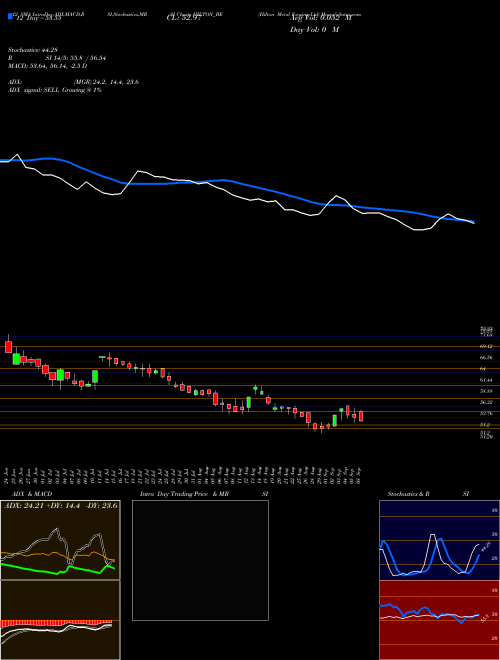Click the last red candlestick on the right
500x660 pixels.
tap(361, 416)
